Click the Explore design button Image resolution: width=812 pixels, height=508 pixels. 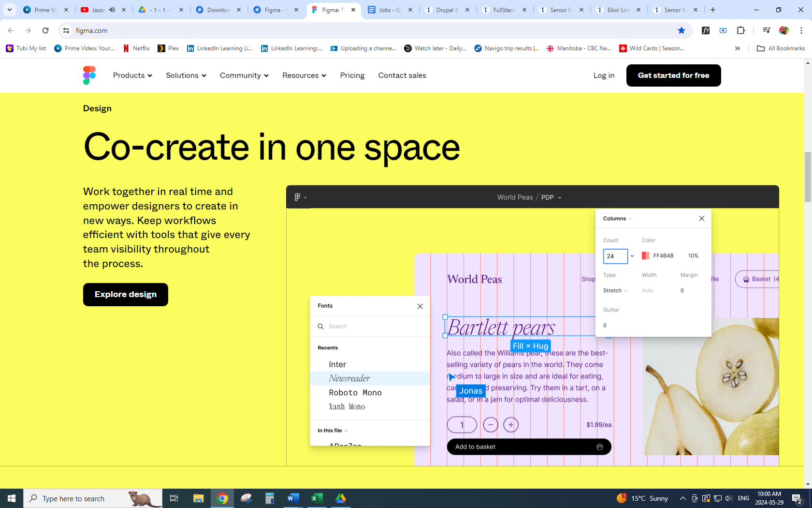click(x=126, y=295)
